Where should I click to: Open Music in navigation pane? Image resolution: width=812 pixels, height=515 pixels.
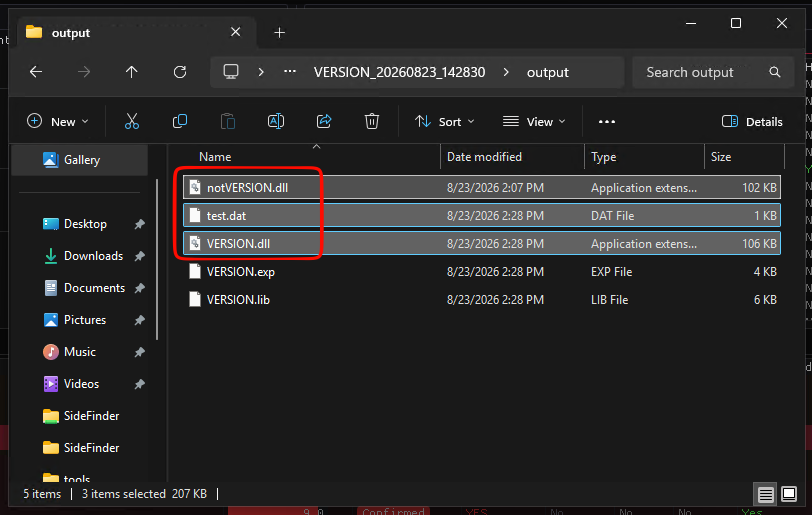(80, 353)
